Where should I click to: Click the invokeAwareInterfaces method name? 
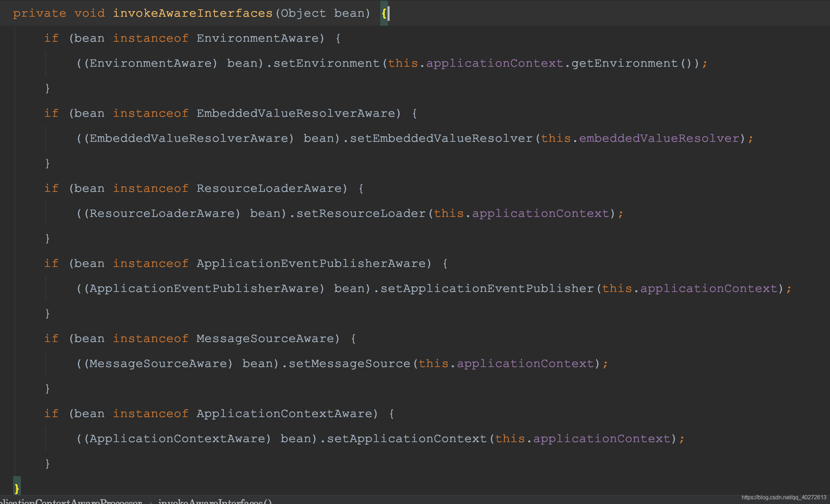[193, 13]
